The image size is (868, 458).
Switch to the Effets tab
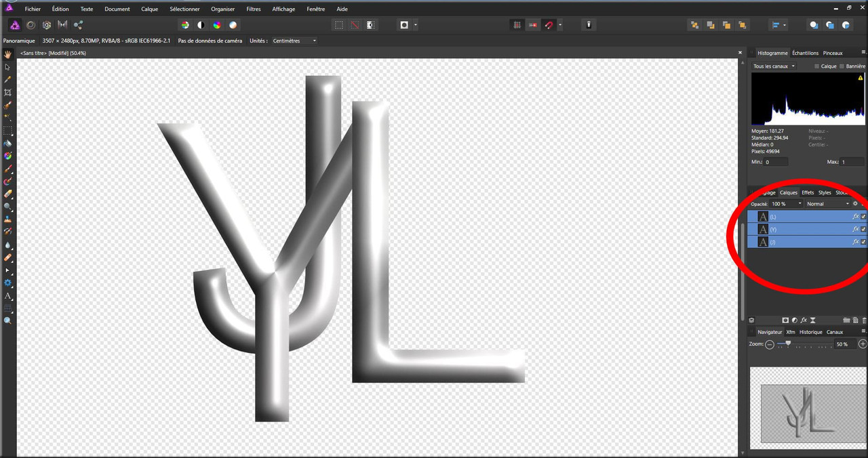[808, 192]
